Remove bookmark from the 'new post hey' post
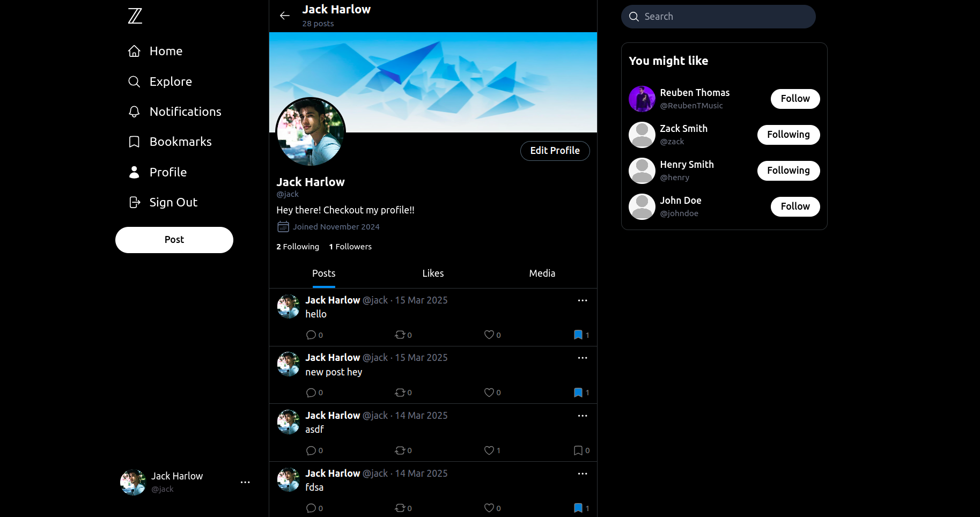This screenshot has height=517, width=980. tap(578, 393)
